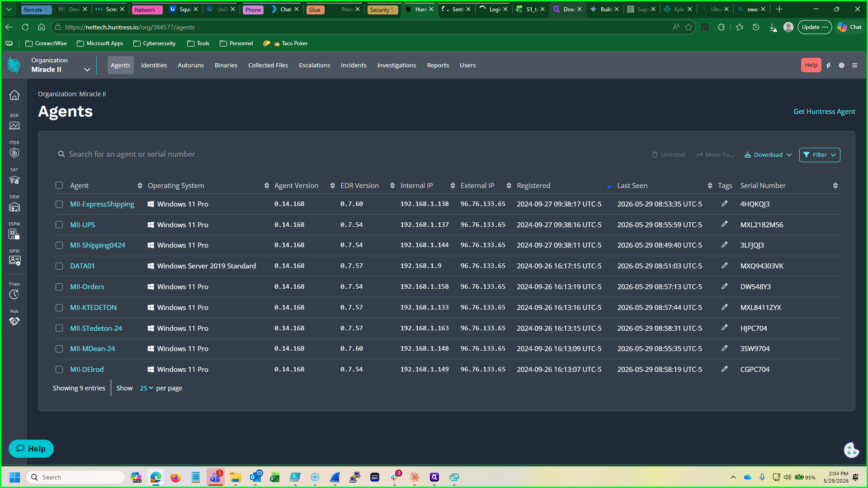The width and height of the screenshot is (868, 488).
Task: Select serial number MXL8411ZYX
Action: 760,307
